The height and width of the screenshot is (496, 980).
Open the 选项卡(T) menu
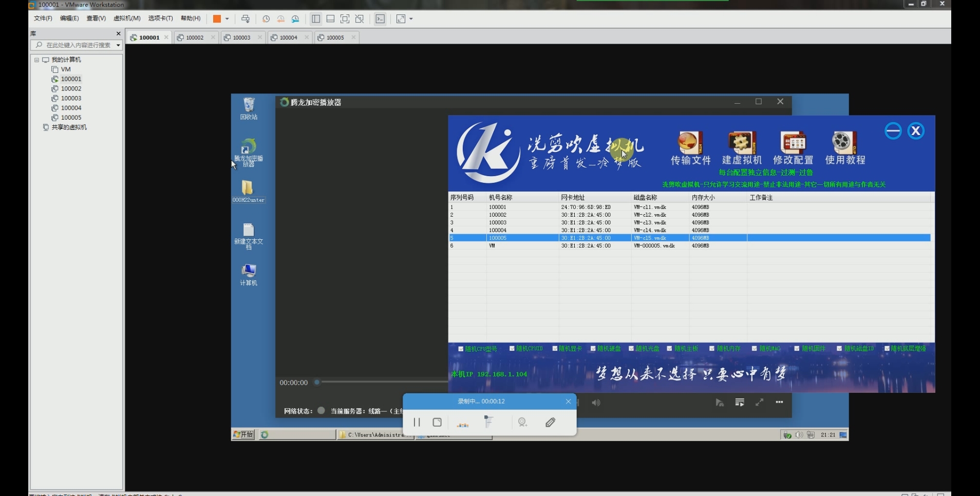[x=161, y=18]
